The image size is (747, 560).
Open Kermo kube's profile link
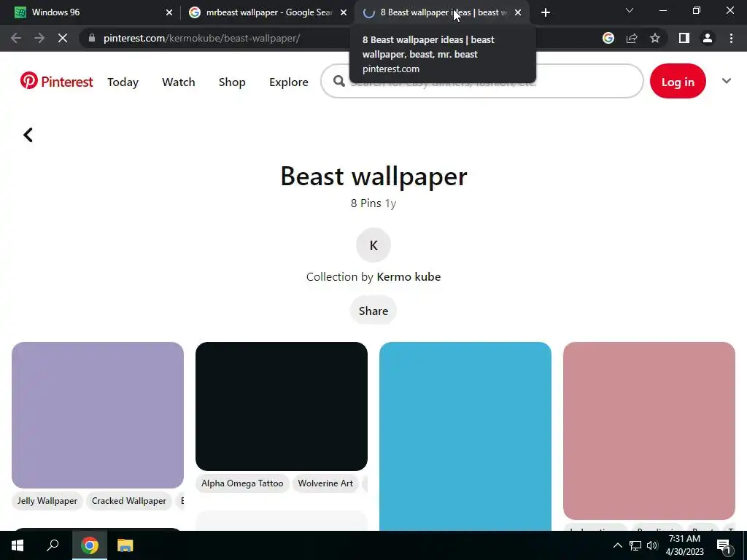pyautogui.click(x=409, y=277)
